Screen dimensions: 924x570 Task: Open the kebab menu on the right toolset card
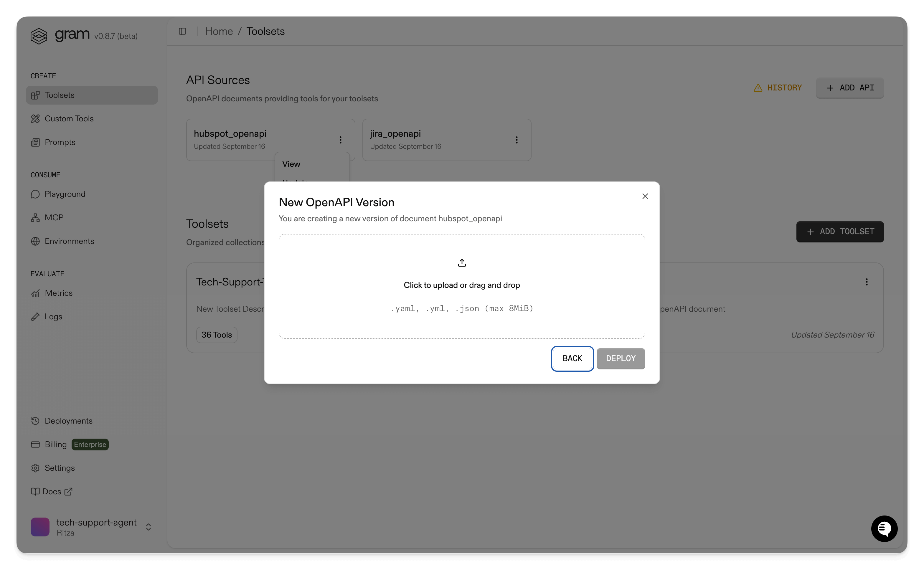tap(867, 282)
